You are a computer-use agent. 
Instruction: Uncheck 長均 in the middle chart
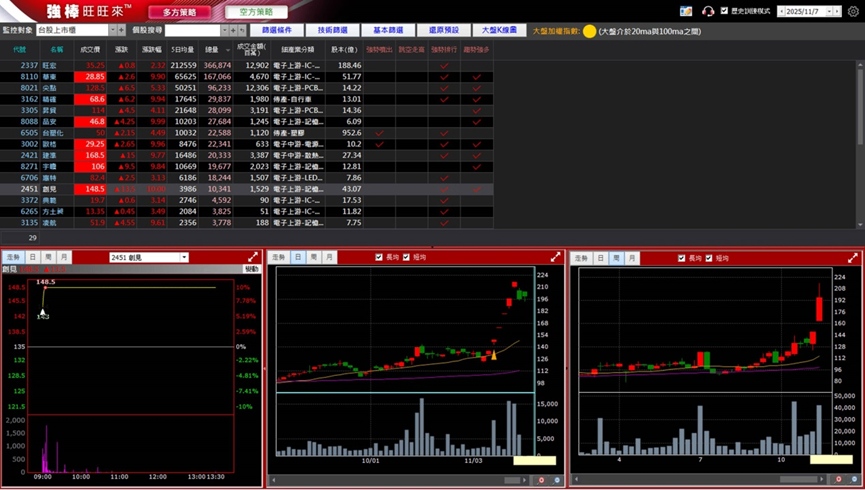tap(379, 257)
